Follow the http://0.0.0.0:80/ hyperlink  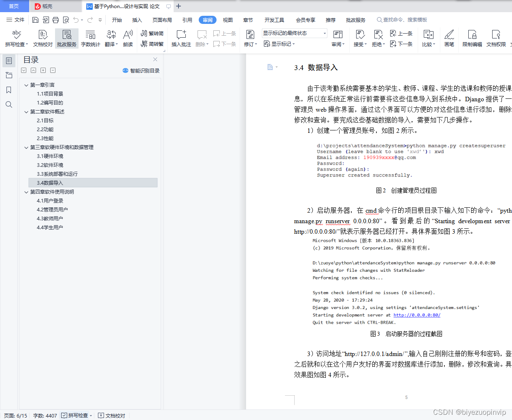[417, 315]
